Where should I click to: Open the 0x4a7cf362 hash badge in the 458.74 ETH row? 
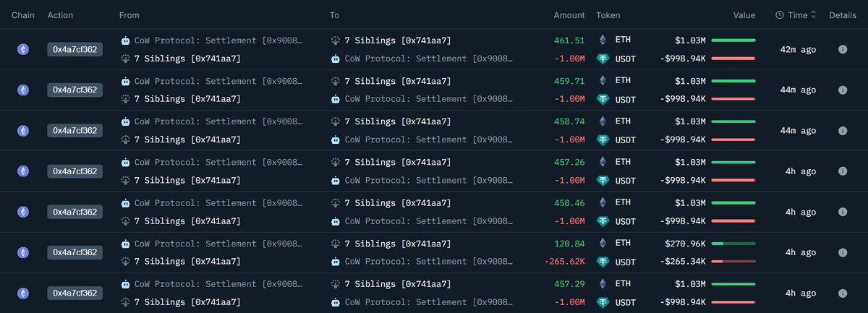pyautogui.click(x=75, y=130)
